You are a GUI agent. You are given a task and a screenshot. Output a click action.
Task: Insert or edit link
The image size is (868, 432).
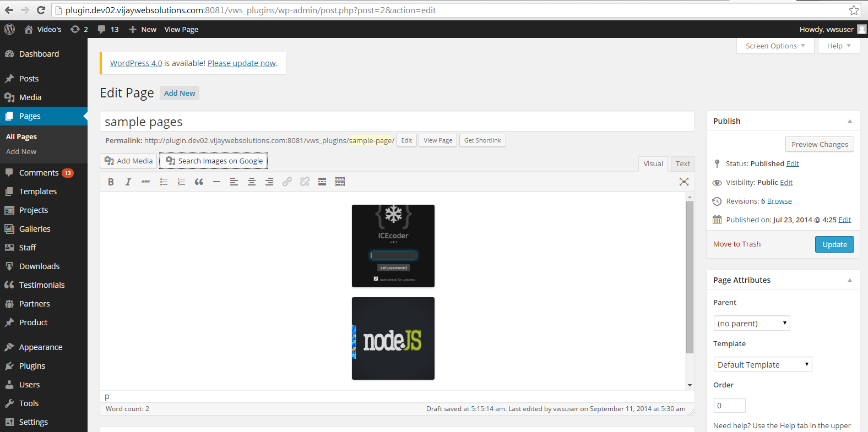click(x=287, y=182)
